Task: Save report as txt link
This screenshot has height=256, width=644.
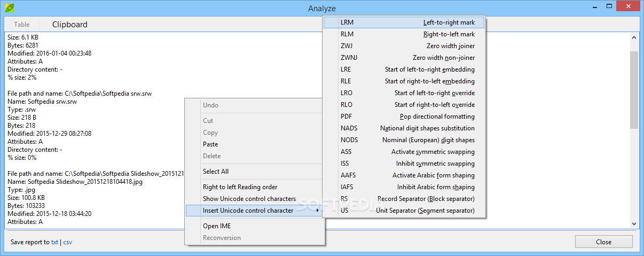Action: click(54, 242)
